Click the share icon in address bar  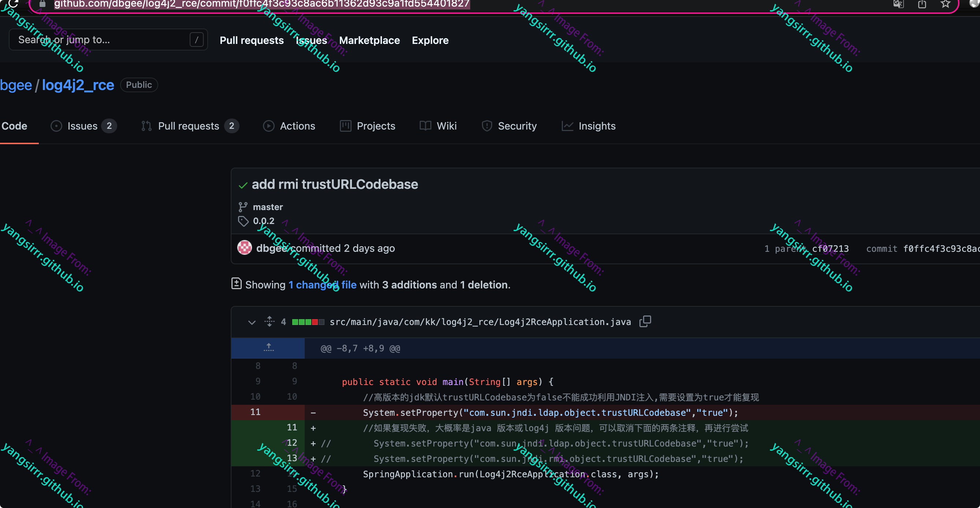[x=922, y=4]
